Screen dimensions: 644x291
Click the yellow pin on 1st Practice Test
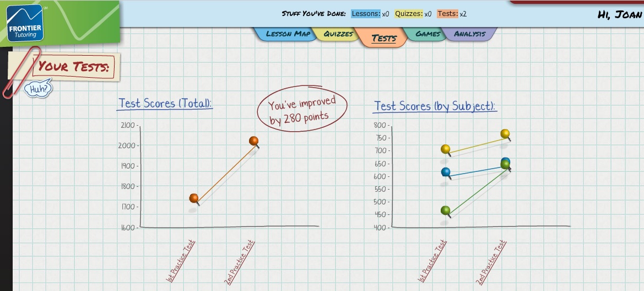coord(446,149)
